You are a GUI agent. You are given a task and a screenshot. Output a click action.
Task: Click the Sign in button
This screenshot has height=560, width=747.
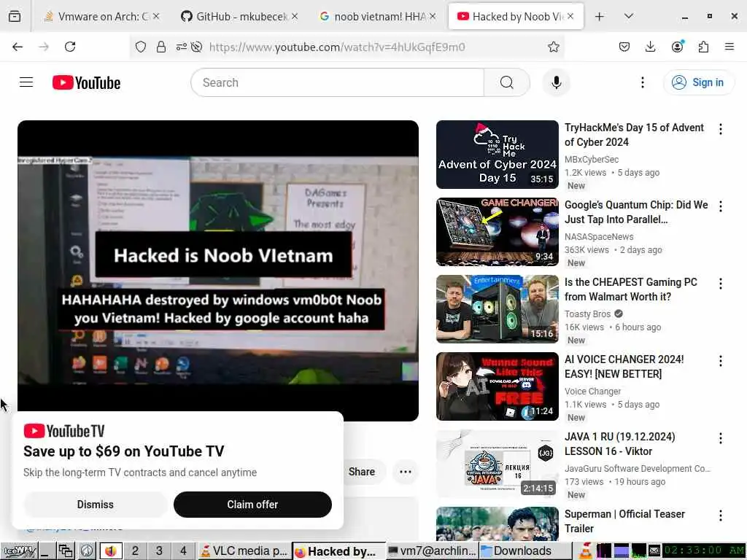(698, 82)
